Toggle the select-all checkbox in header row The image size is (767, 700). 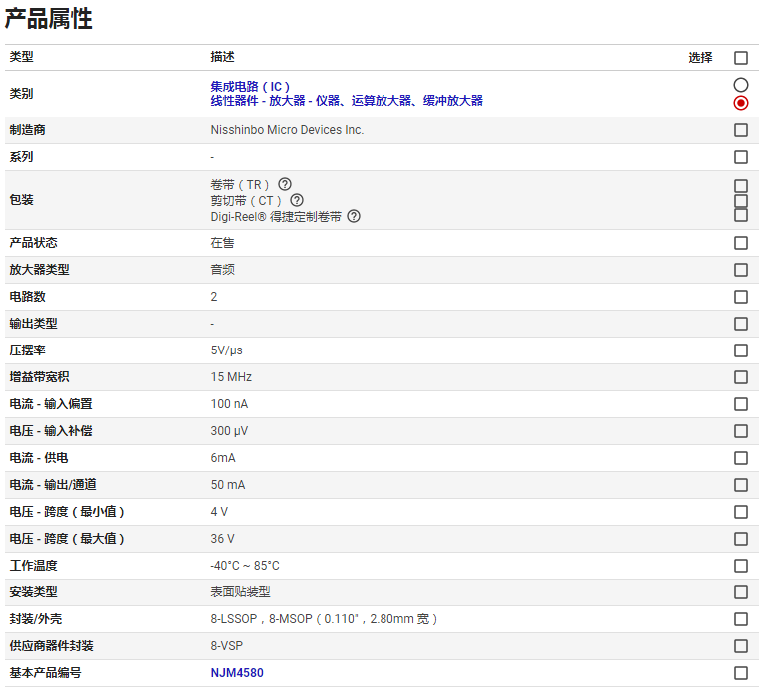pos(740,58)
